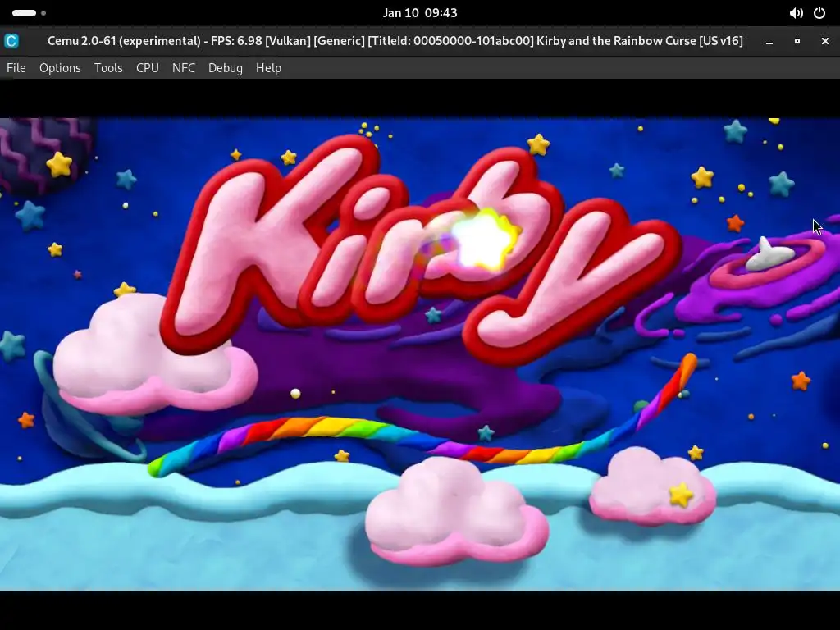
Task: Open the Help menu
Action: (268, 68)
